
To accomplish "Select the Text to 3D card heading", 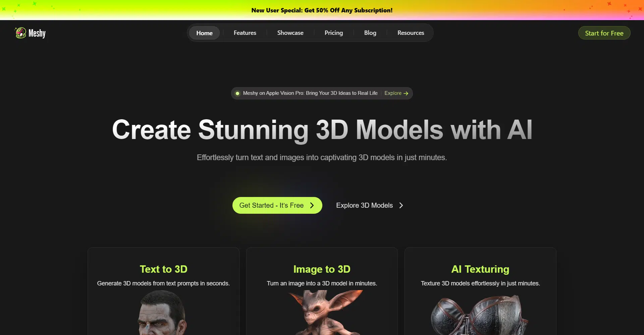I will tap(163, 269).
